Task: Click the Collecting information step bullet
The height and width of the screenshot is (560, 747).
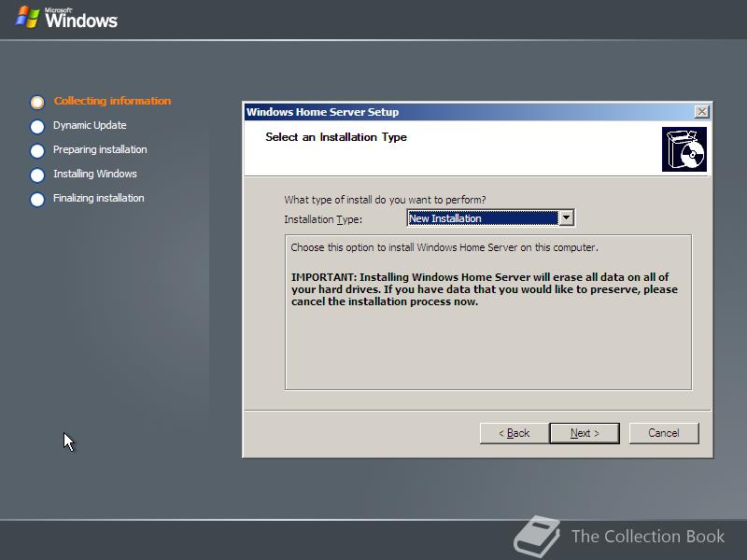Action: pos(37,103)
